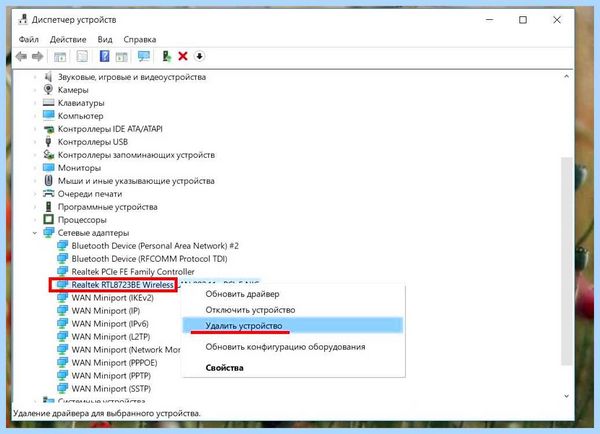Click the webcam icon beside Камеры

tap(48, 90)
